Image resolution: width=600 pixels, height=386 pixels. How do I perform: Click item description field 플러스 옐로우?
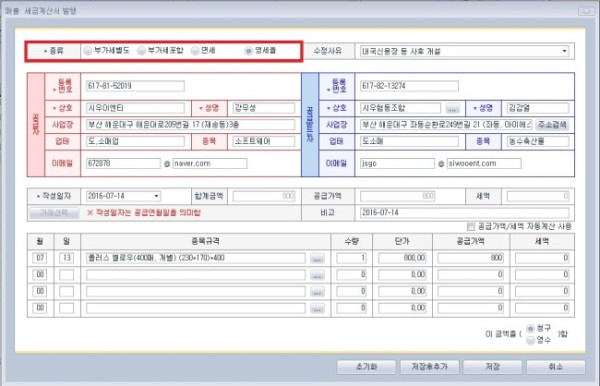pyautogui.click(x=196, y=258)
